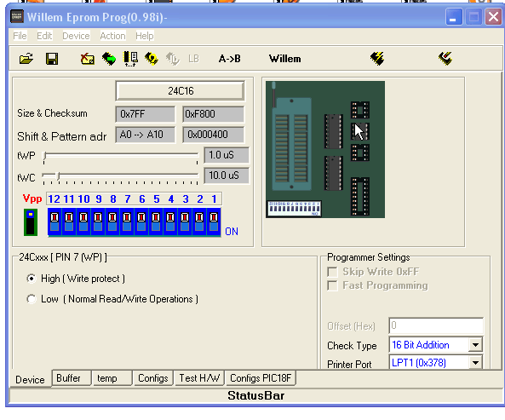This screenshot has width=505, height=420.
Task: Open the File menu
Action: tap(20, 36)
